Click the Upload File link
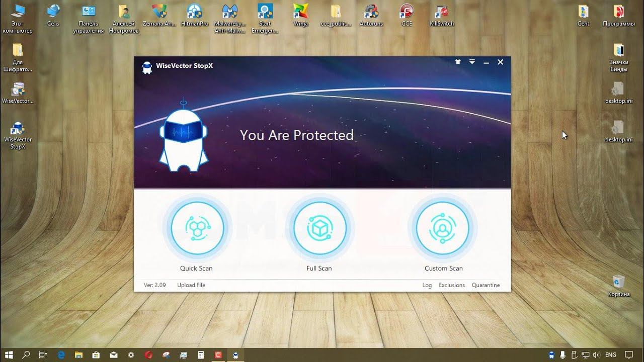644x362 pixels. coord(191,285)
